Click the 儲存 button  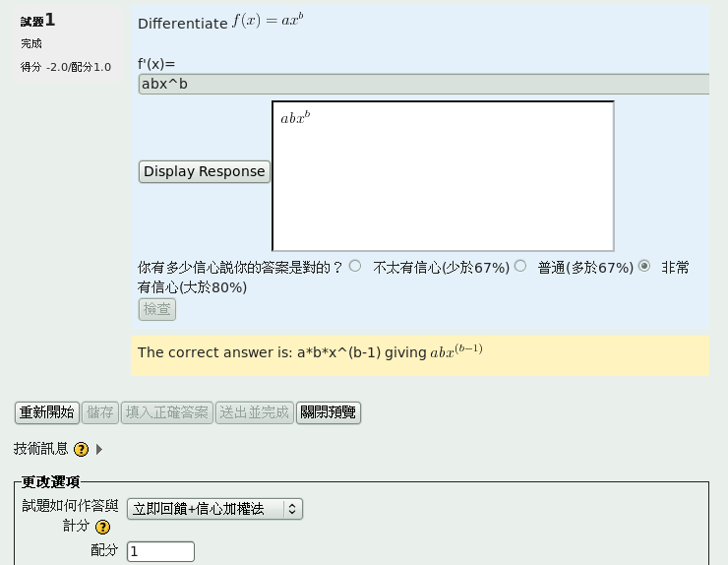[x=99, y=412]
